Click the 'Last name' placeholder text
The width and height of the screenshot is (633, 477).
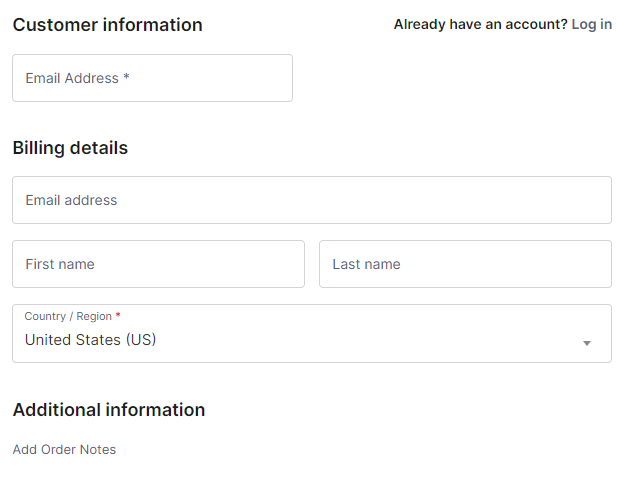pos(366,264)
